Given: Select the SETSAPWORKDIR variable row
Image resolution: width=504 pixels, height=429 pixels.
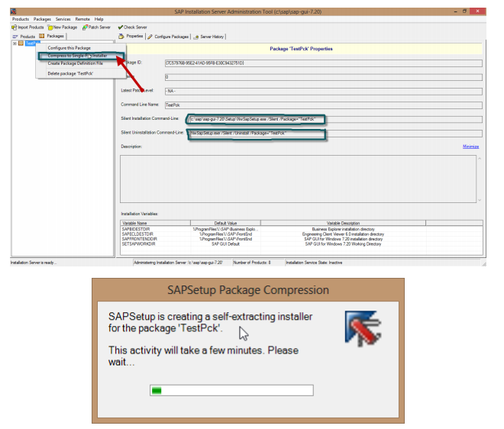Looking at the screenshot, I should click(x=302, y=244).
